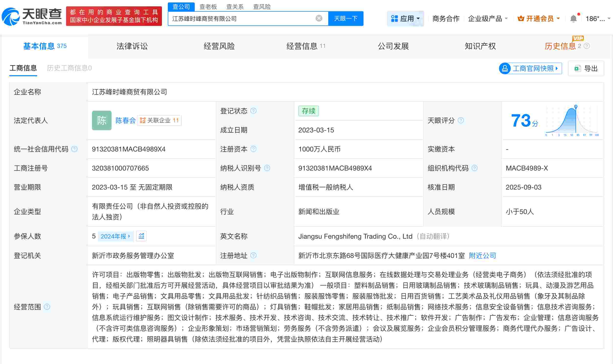Open the 经营范围 help icon
The height and width of the screenshot is (364, 613).
pos(47,307)
